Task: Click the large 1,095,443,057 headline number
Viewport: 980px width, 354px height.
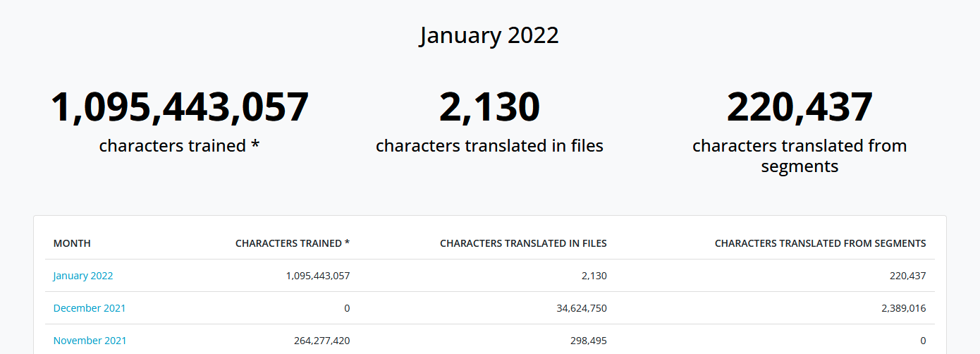Action: [x=180, y=107]
